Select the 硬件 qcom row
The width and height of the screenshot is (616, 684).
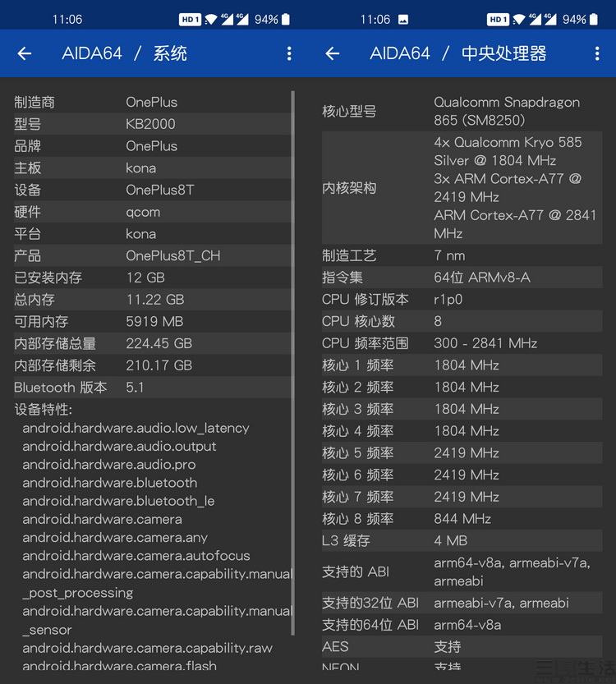tap(152, 212)
